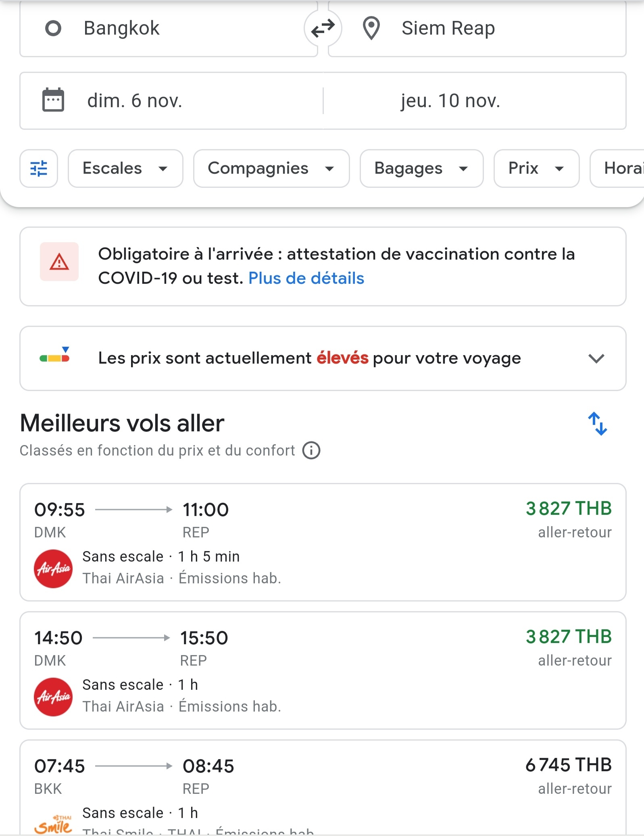The image size is (644, 839).
Task: Click the price level gauge icon
Action: (55, 356)
